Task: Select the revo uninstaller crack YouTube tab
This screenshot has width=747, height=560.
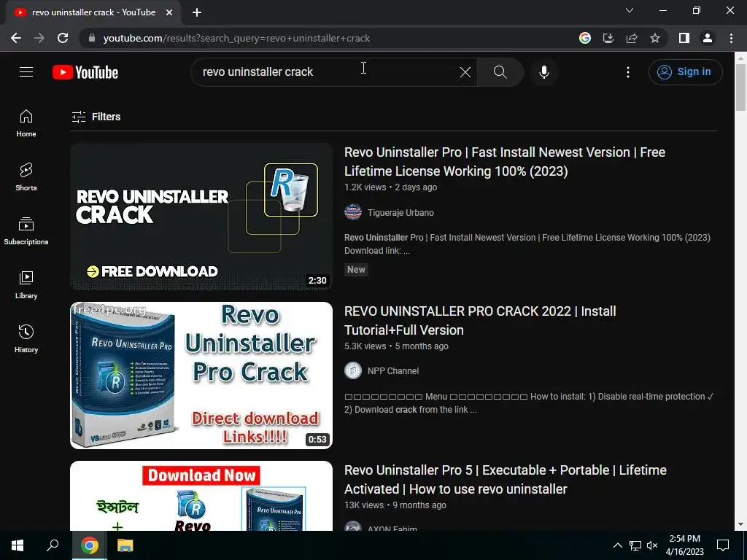Action: 93,12
